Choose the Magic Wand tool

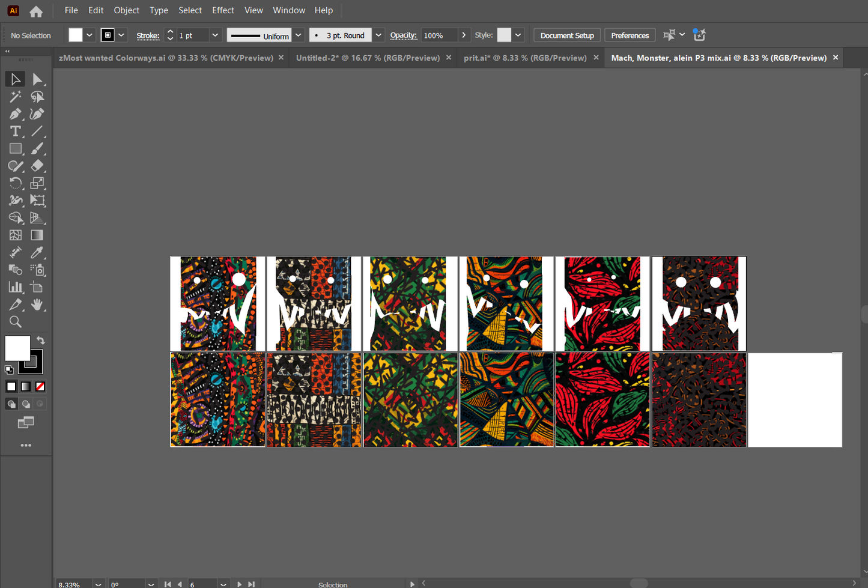[16, 97]
